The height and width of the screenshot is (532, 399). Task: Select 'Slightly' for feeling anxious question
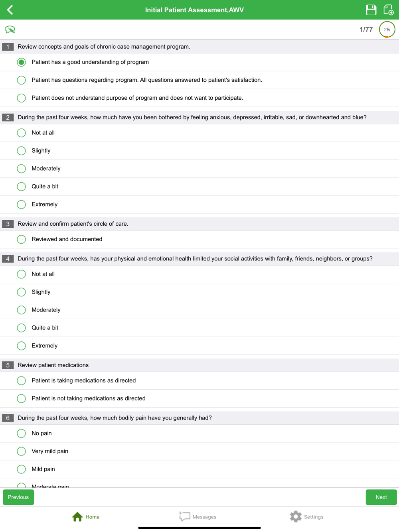22,151
